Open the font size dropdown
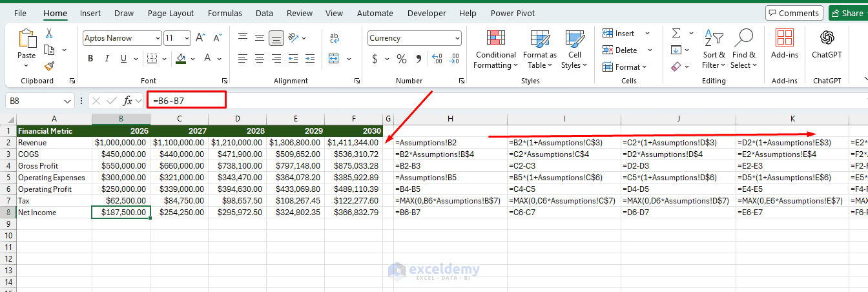 click(186, 38)
